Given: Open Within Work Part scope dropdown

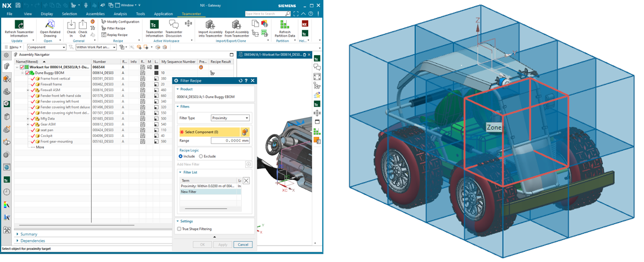Looking at the screenshot, I should click(96, 47).
